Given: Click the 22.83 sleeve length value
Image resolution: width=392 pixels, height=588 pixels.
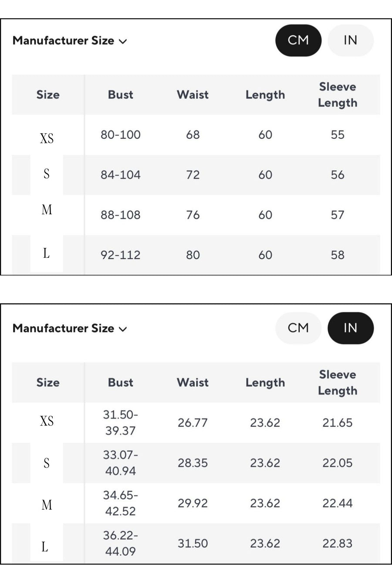Looking at the screenshot, I should point(338,543).
